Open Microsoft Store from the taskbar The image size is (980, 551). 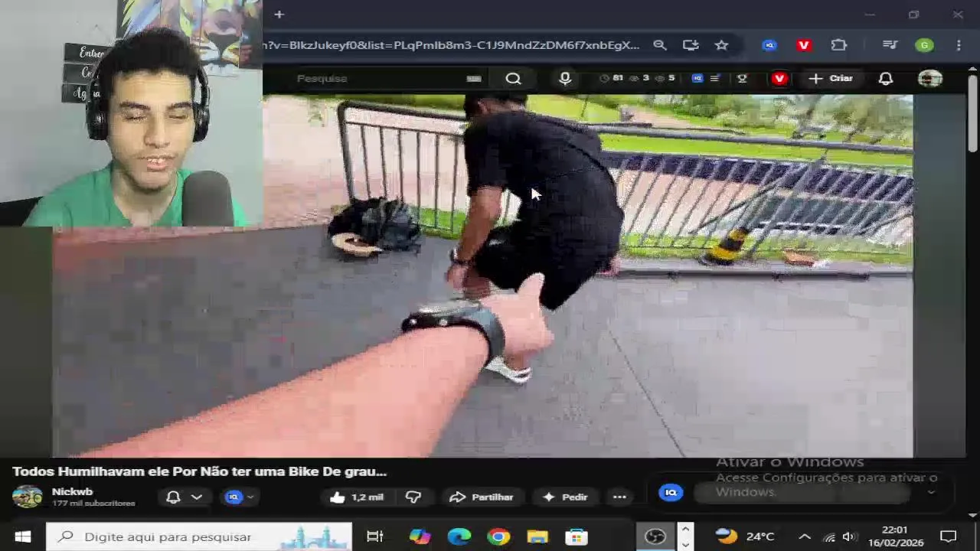click(x=577, y=536)
